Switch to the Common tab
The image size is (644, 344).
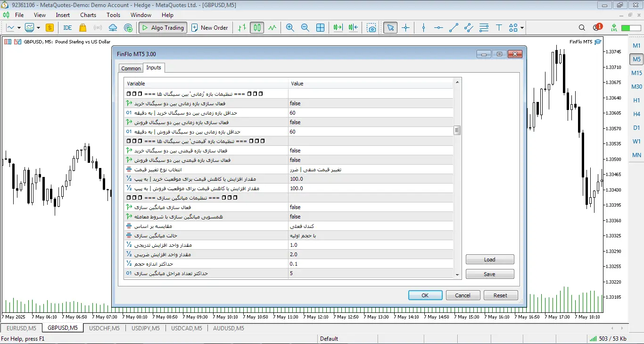[x=131, y=68]
